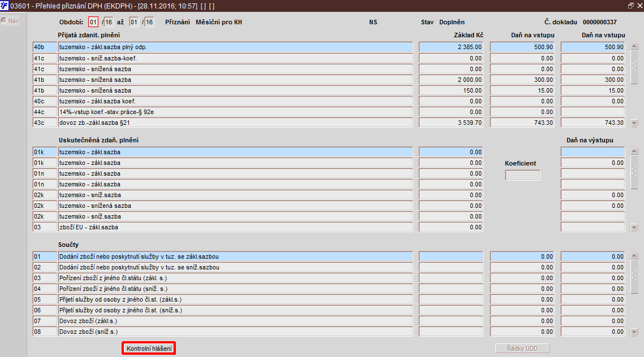Viewport: 644px width, 357px height.
Task: Select Součty row Dodání zboží se zákl.sazbou
Action: pyautogui.click(x=235, y=256)
